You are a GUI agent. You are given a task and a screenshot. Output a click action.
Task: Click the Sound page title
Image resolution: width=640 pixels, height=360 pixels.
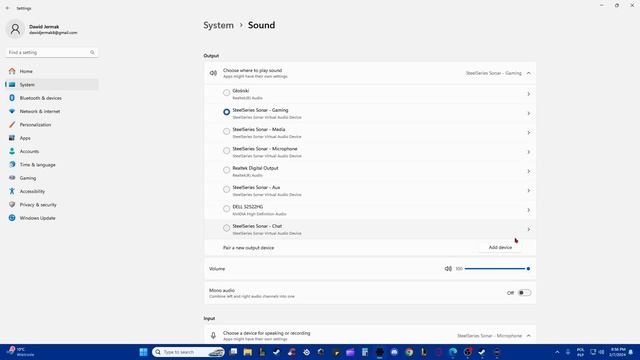coord(261,25)
